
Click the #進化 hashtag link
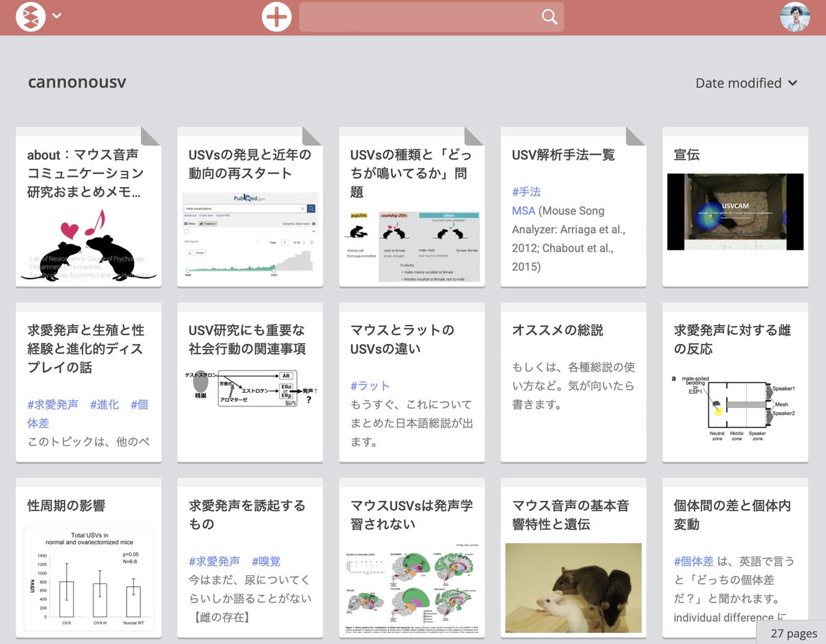tap(105, 405)
